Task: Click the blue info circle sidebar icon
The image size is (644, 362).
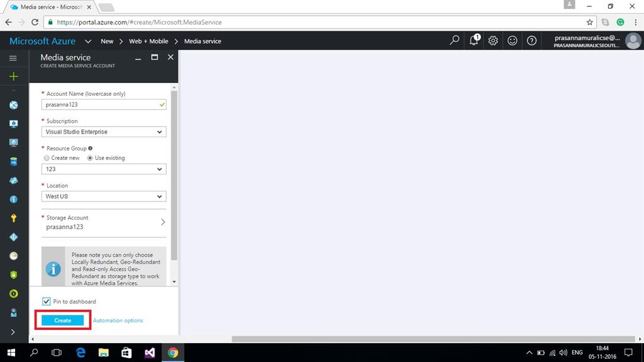Action: point(14,200)
